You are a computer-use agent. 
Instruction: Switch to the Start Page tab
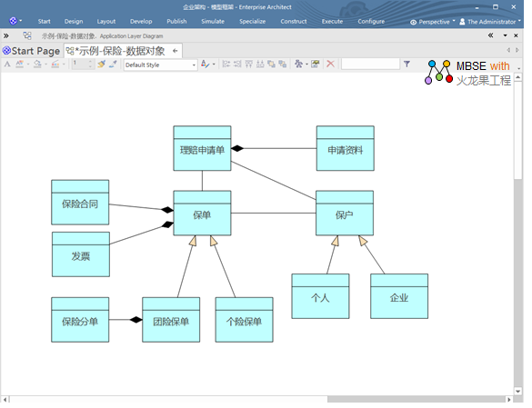pos(32,51)
